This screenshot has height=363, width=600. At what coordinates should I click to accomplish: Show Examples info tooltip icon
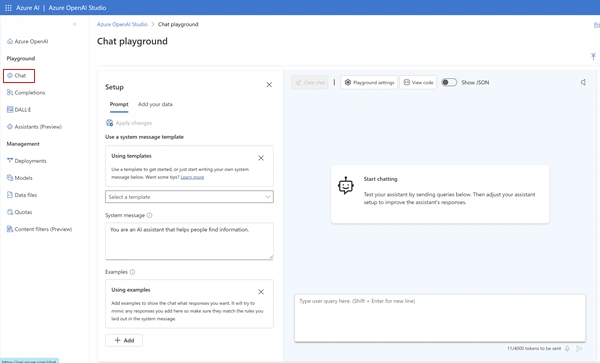click(132, 272)
